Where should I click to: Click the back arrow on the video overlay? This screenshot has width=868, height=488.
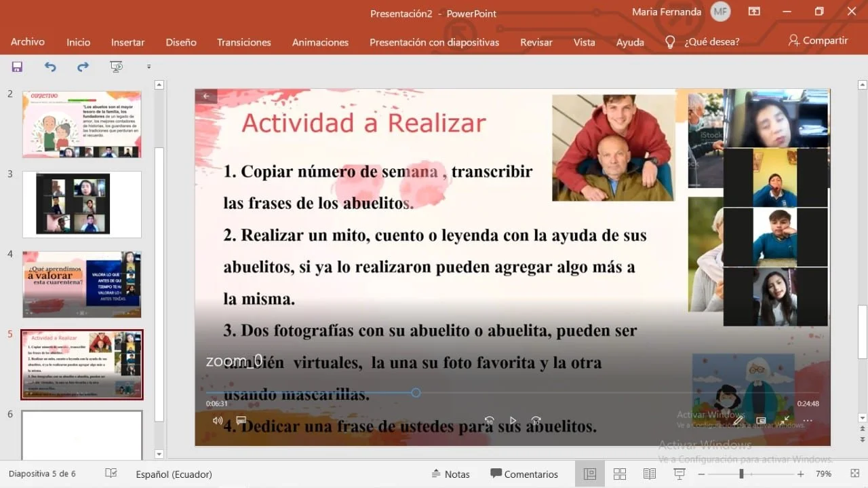(x=206, y=96)
